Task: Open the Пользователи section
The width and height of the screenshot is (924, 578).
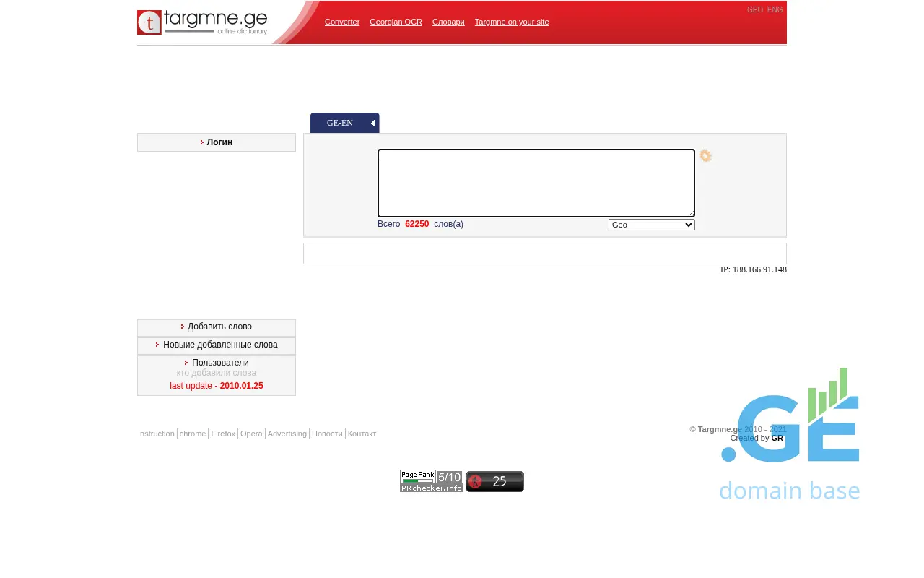Action: coord(220,363)
